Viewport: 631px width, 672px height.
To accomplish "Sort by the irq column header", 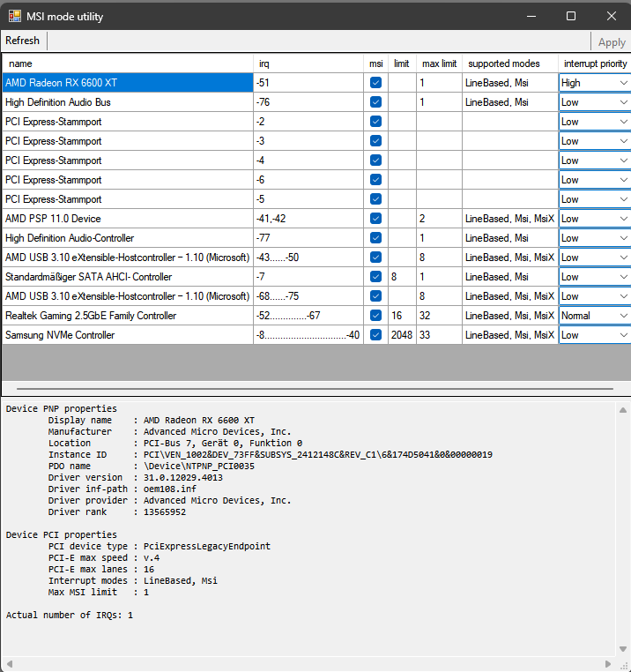I will pos(308,63).
